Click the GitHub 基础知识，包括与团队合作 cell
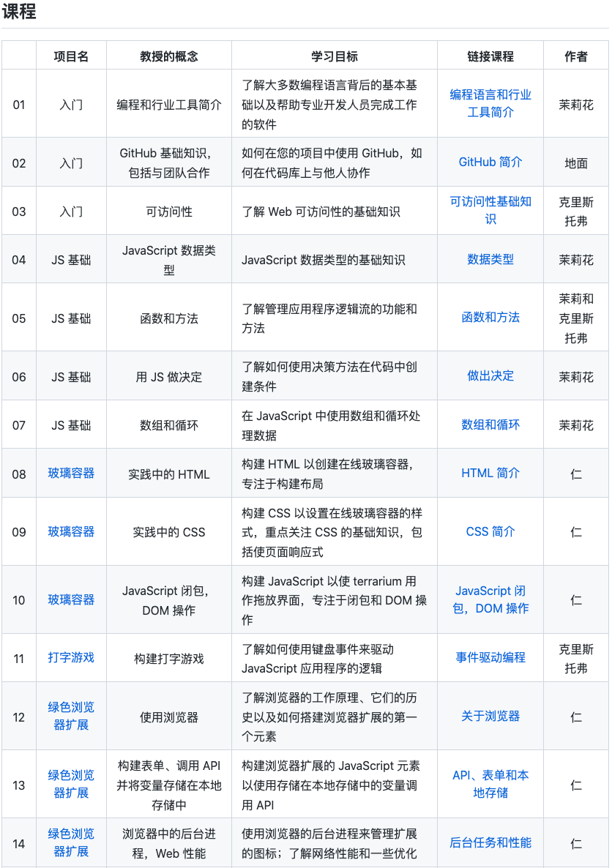This screenshot has height=868, width=612. pos(169,163)
